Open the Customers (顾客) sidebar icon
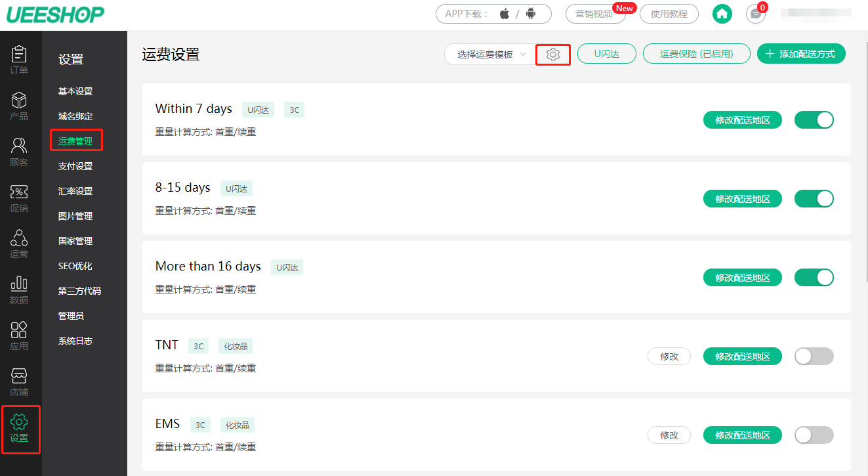Image resolution: width=868 pixels, height=476 pixels. [x=20, y=152]
